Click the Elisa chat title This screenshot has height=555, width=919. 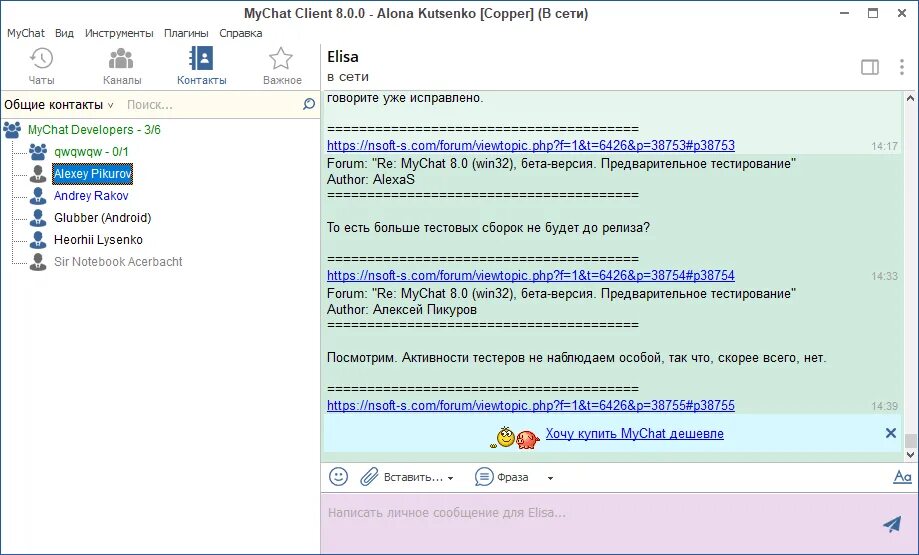343,57
